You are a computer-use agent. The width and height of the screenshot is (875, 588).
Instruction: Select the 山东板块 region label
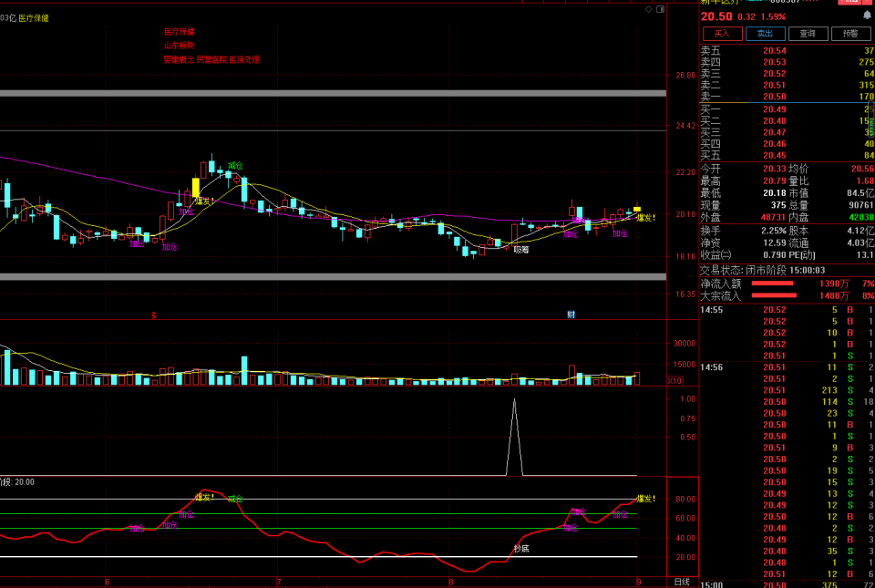(x=180, y=46)
